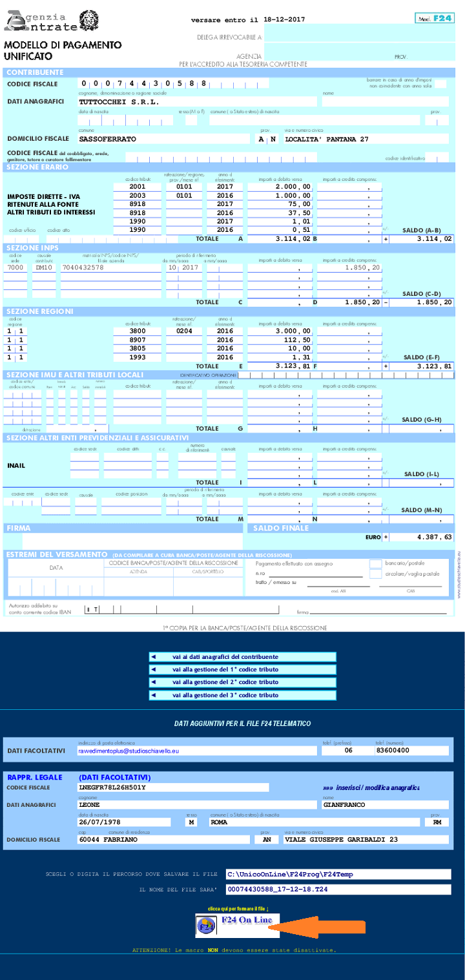The image size is (465, 980).
Task: Select the cognome field LEONE
Action: pyautogui.click(x=197, y=805)
